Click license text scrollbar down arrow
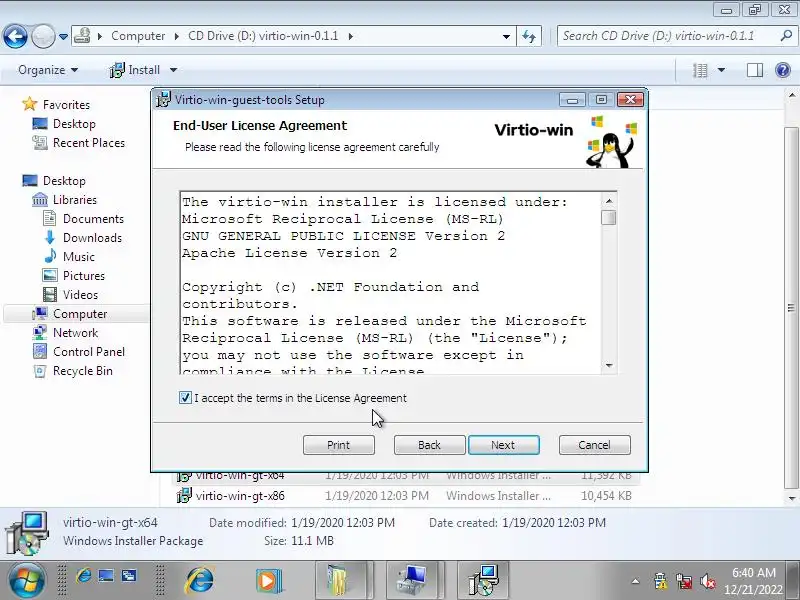 click(x=609, y=365)
